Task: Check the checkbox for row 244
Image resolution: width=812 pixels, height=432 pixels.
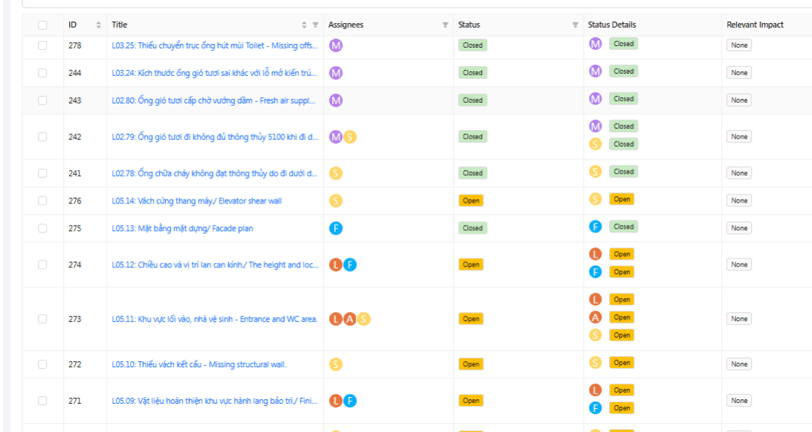Action: click(42, 73)
